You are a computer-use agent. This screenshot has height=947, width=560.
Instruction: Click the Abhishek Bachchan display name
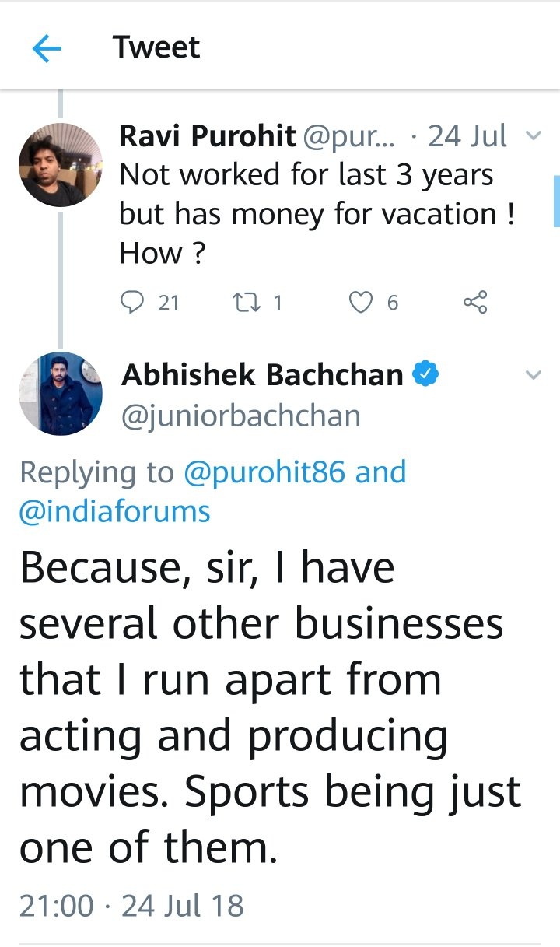262,375
